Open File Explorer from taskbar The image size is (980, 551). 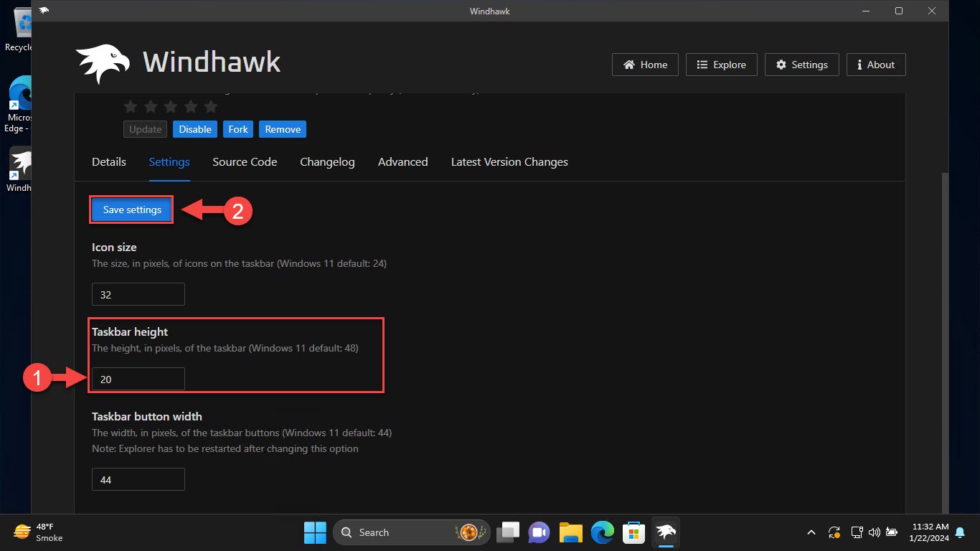click(x=570, y=532)
